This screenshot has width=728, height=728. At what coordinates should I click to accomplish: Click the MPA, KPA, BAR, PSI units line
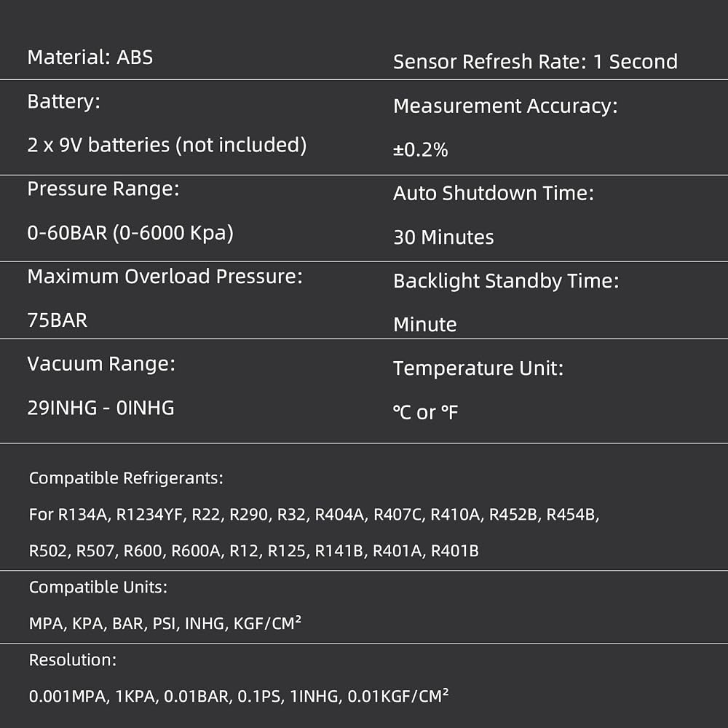[165, 623]
